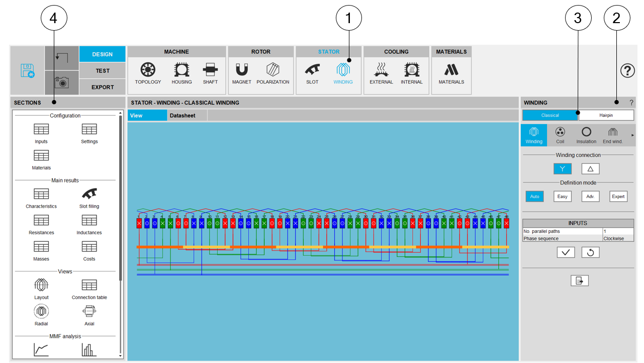Select the delta winding connection
This screenshot has height=363, width=644.
click(590, 169)
